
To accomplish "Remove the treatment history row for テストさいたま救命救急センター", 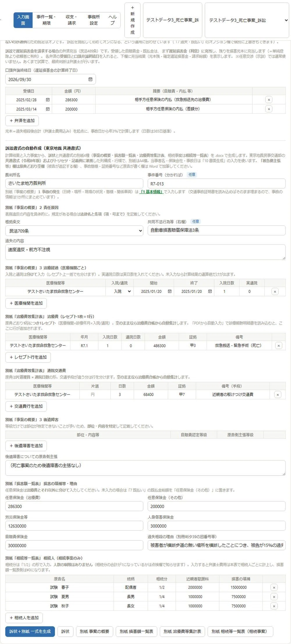I will click(x=275, y=291).
